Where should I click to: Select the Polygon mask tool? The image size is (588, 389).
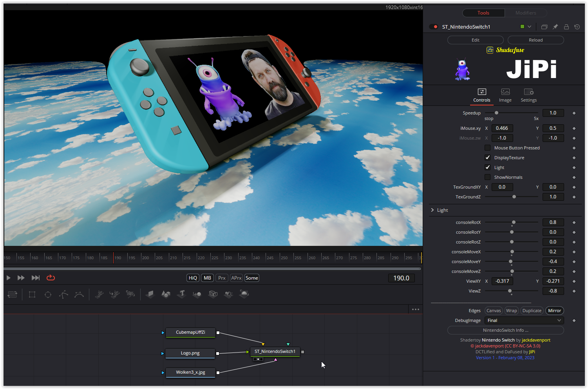point(63,294)
